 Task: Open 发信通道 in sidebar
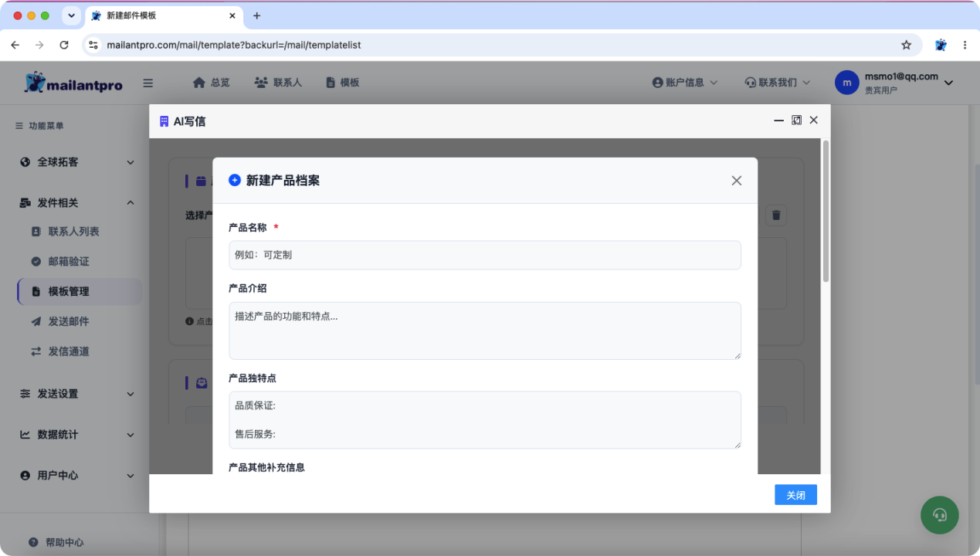coord(69,351)
